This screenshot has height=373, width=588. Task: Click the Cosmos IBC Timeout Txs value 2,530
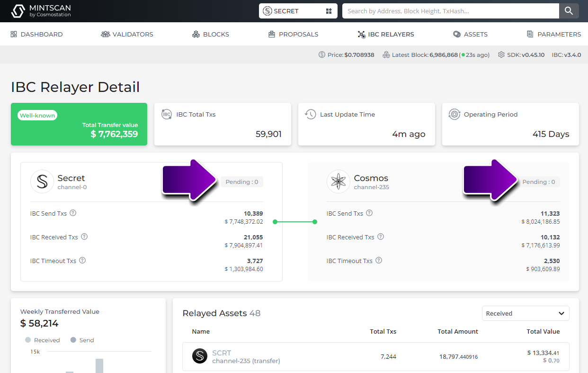click(x=552, y=261)
